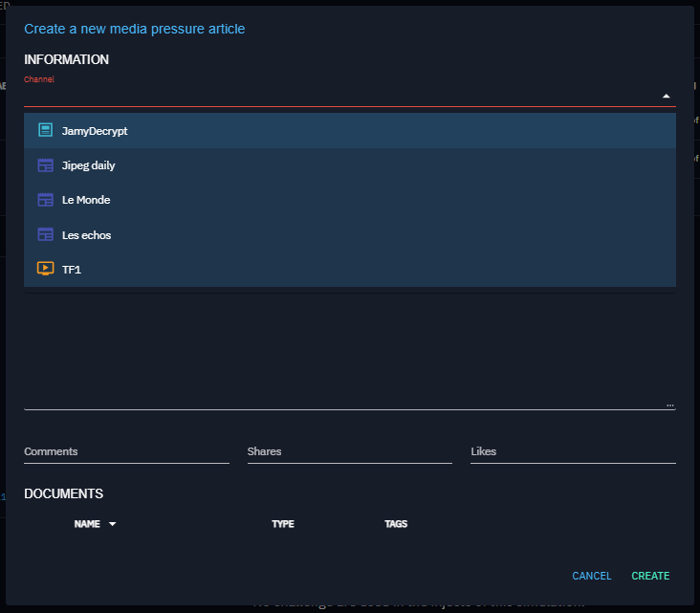Click the Jipeg daily newspaper icon

(45, 165)
